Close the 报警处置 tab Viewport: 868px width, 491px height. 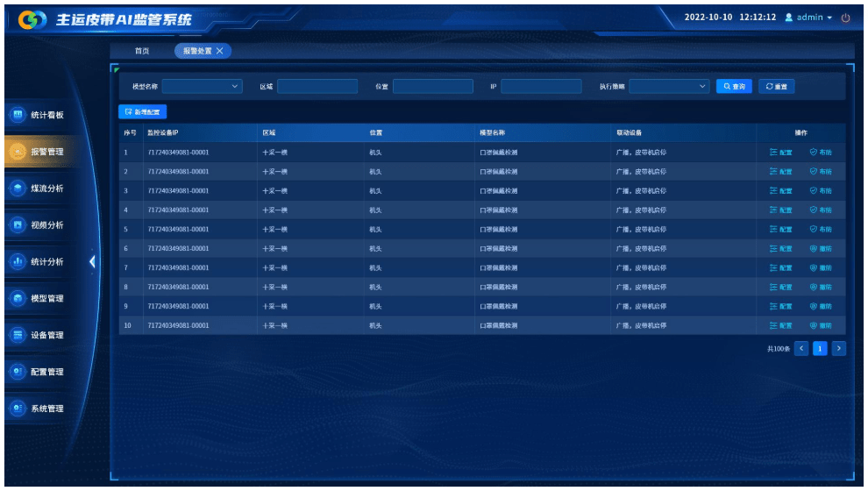pos(220,51)
